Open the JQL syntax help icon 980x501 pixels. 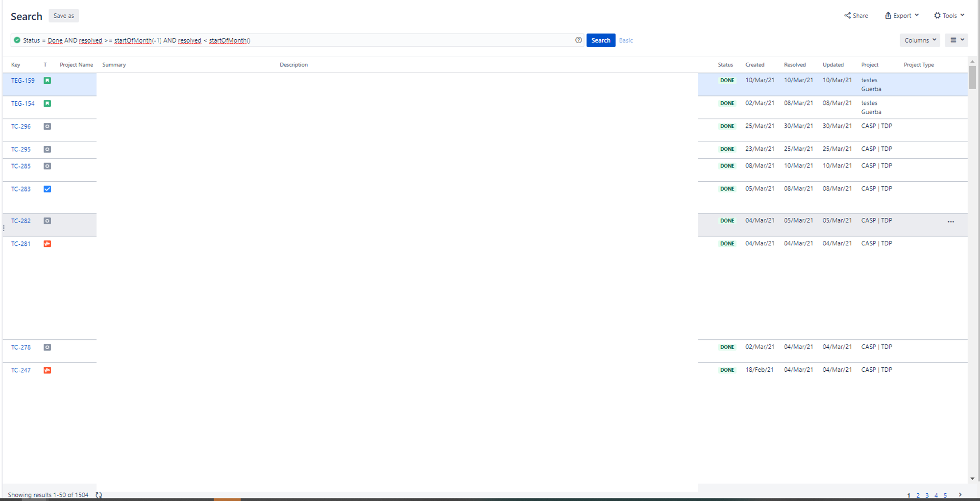click(x=578, y=40)
